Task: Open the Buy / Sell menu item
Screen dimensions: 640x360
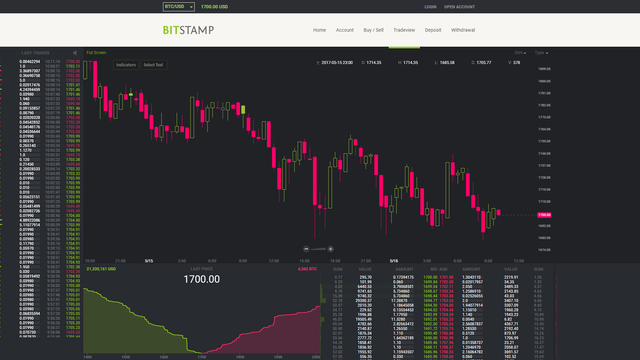Action: (x=373, y=30)
